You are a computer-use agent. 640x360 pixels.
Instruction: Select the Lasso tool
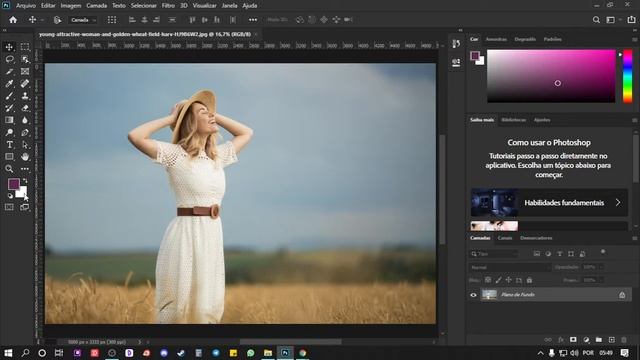point(9,59)
